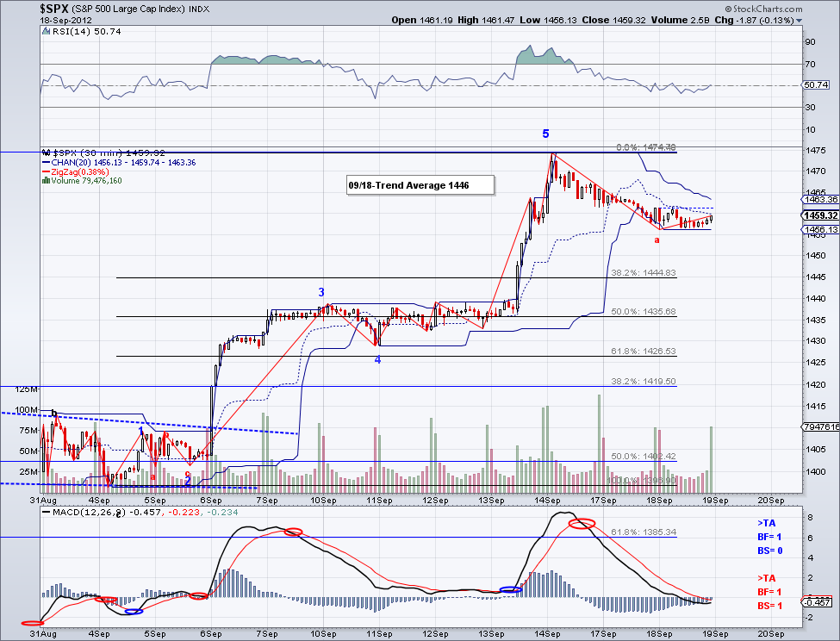Image resolution: width=840 pixels, height=641 pixels.
Task: Click the '38.2%: 1419.50' Fibonacci label
Action: pyautogui.click(x=644, y=382)
